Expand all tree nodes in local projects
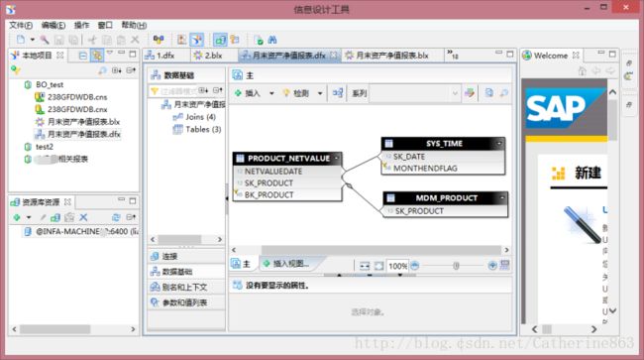Screen dimensions: 644x360 click(x=117, y=70)
